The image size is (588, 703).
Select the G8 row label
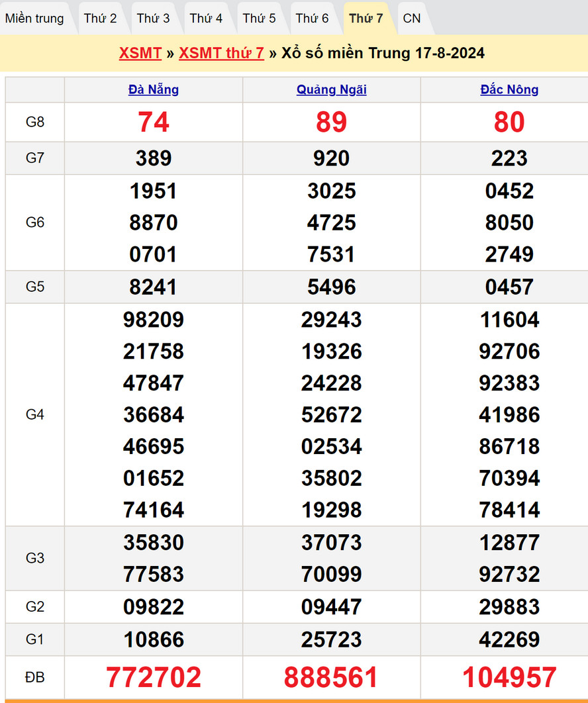click(35, 122)
